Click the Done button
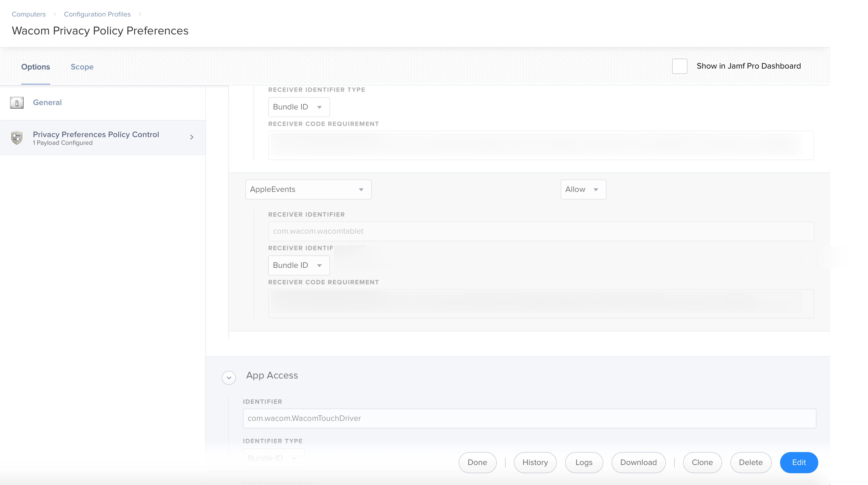 pos(477,462)
